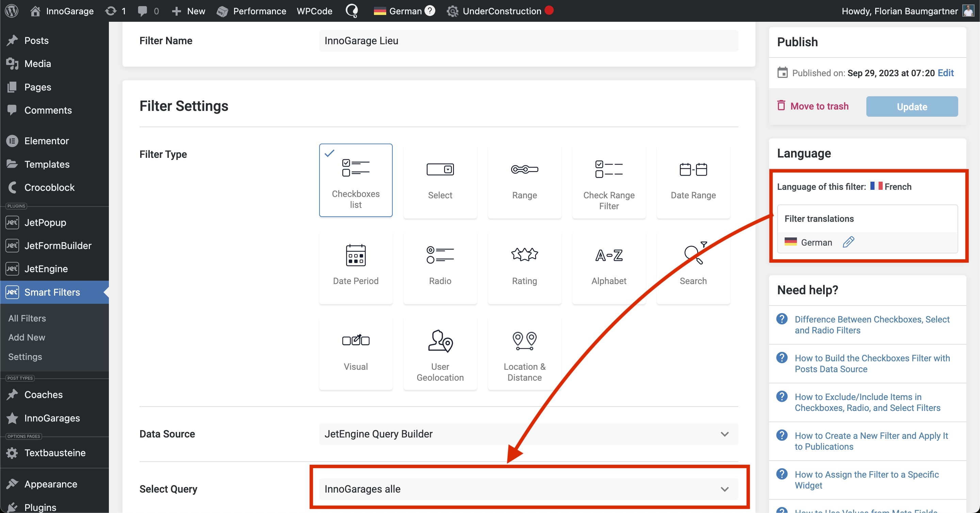The image size is (980, 513).
Task: Open Smart Filters Settings submenu
Action: tap(25, 357)
